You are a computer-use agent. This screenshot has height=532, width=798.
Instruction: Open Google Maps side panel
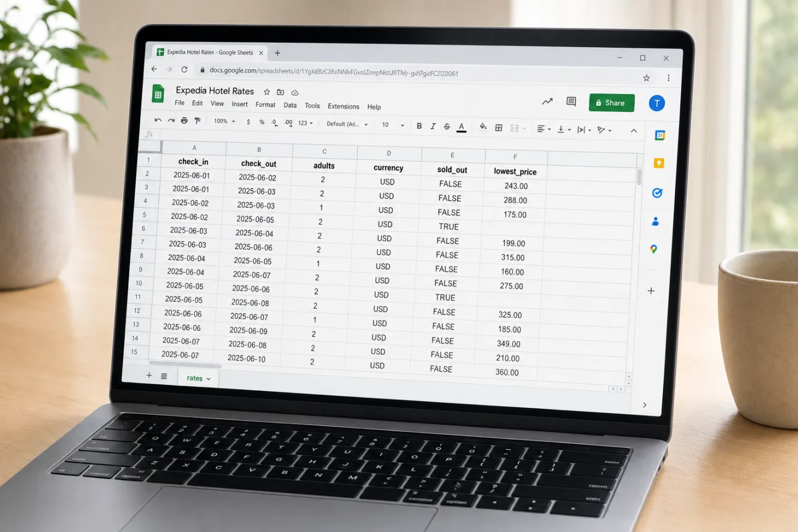click(654, 249)
